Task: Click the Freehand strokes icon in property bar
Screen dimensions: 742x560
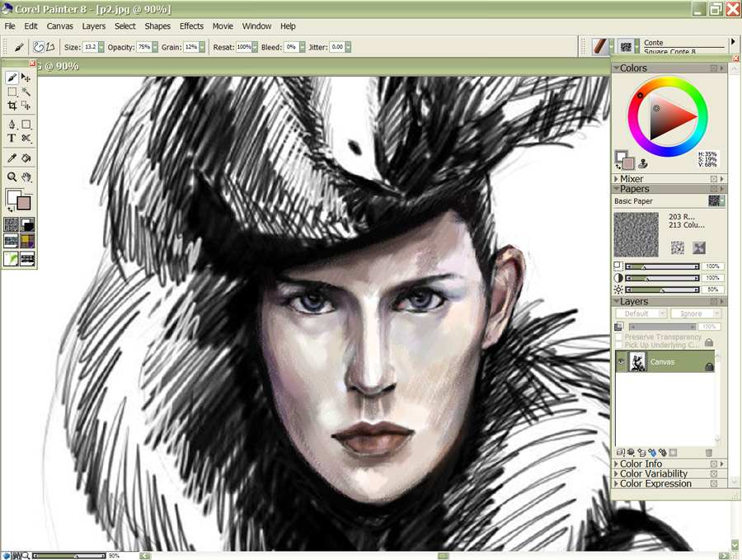Action: pyautogui.click(x=39, y=47)
